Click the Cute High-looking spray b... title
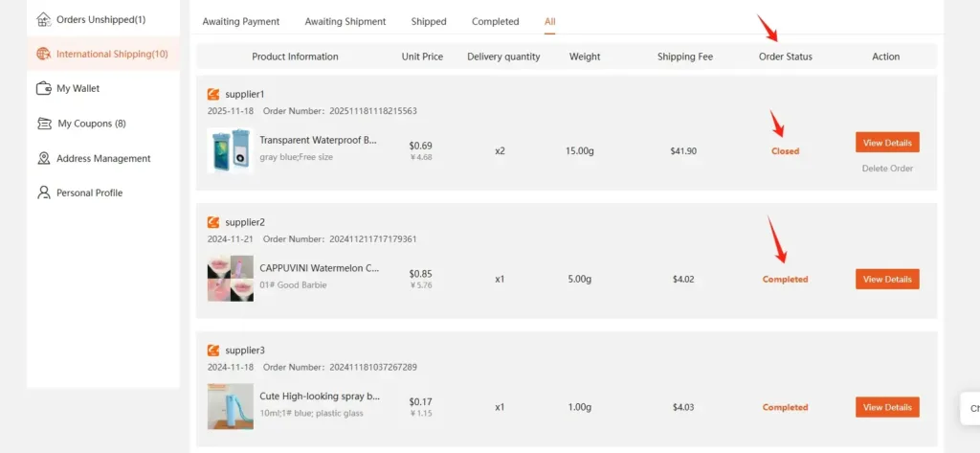Viewport: 980px width, 453px height. click(320, 396)
